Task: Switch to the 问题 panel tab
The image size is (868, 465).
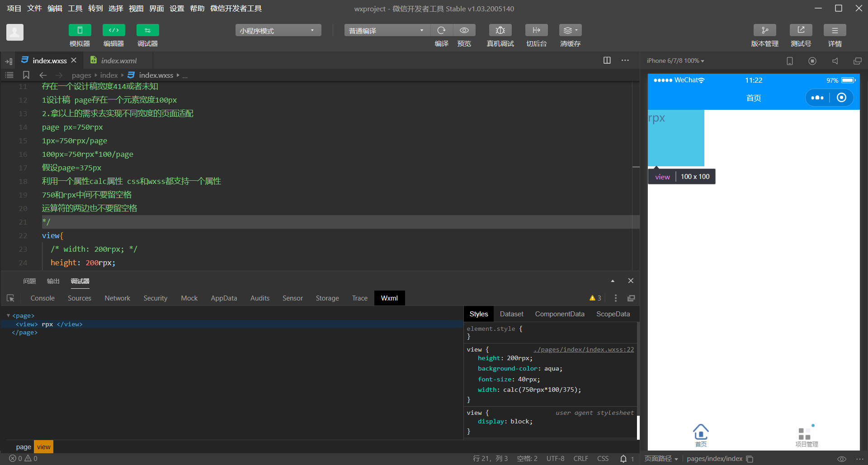Action: pyautogui.click(x=29, y=281)
